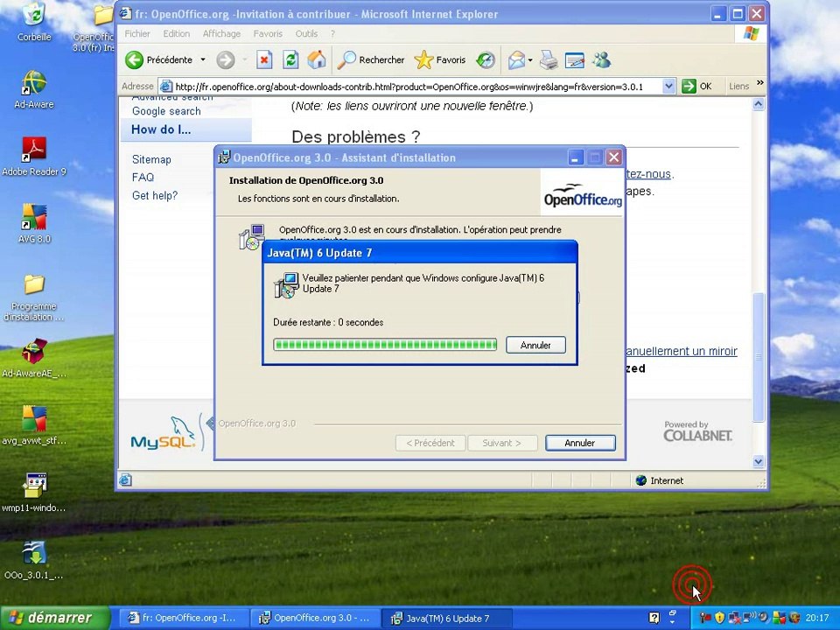The height and width of the screenshot is (630, 840).
Task: Click the IE page scrollbar up arrow
Action: (x=759, y=104)
